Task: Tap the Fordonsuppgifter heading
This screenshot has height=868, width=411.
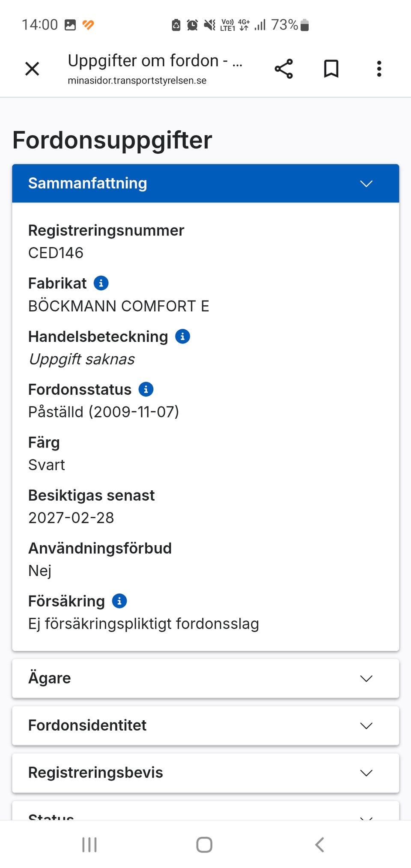Action: tap(112, 140)
